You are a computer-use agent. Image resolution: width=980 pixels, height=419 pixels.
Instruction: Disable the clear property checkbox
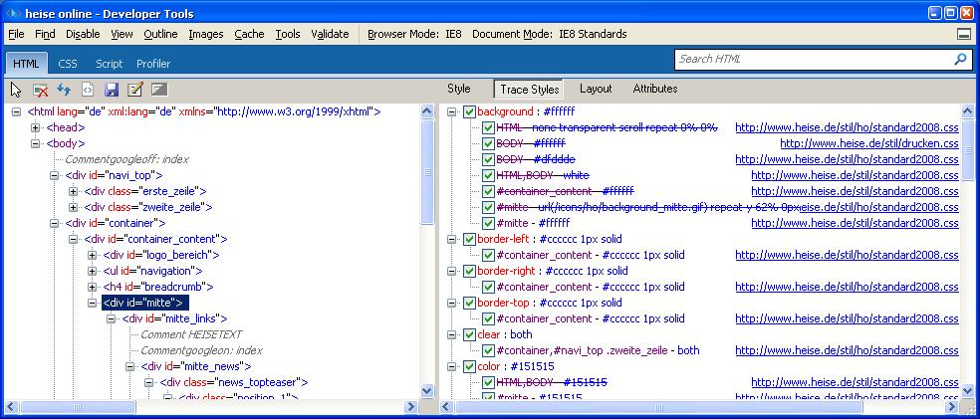(470, 335)
